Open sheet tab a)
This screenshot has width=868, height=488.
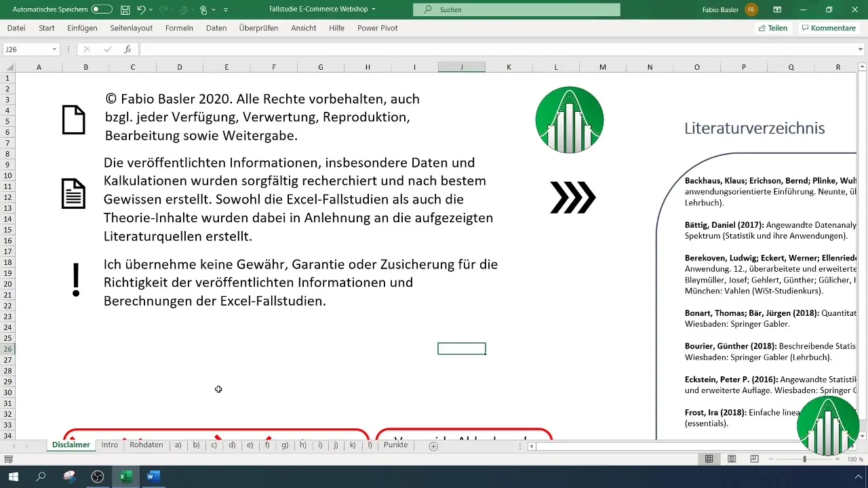[178, 445]
